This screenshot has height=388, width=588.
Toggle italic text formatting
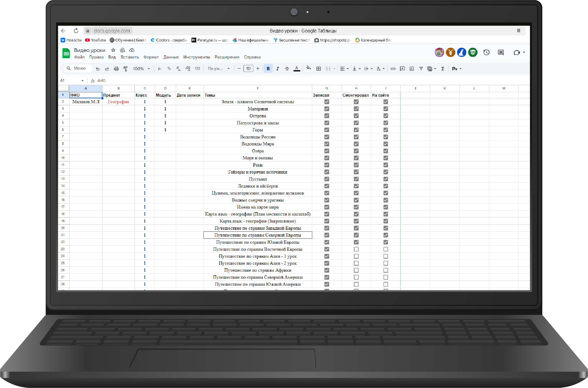pos(278,69)
